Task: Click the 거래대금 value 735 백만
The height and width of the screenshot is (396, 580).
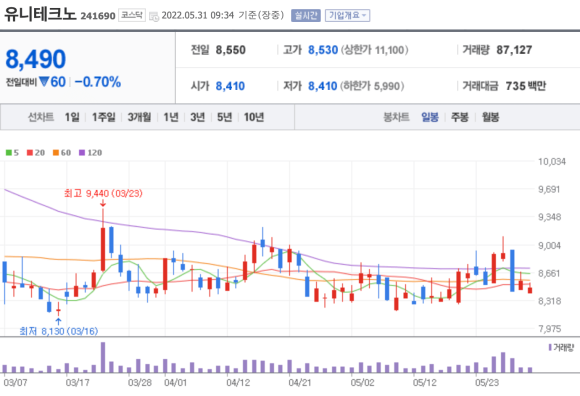Action: tap(526, 86)
